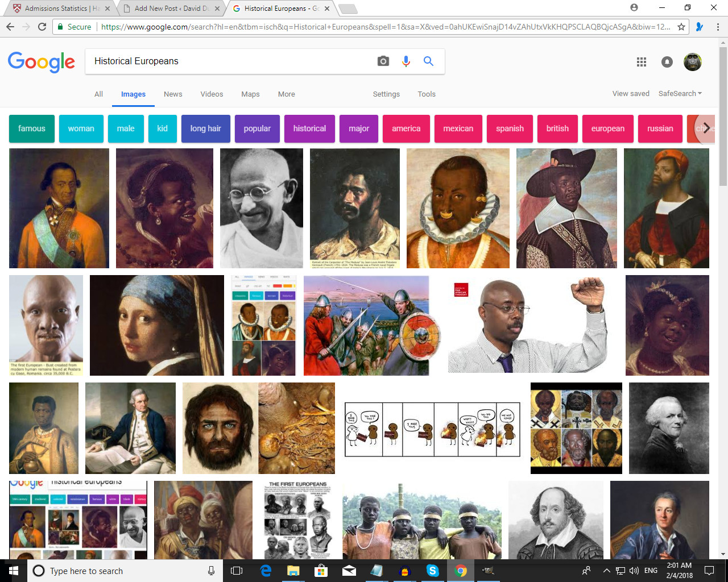Screen dimensions: 728x582
Task: Open the volume control in system tray
Action: pos(634,571)
